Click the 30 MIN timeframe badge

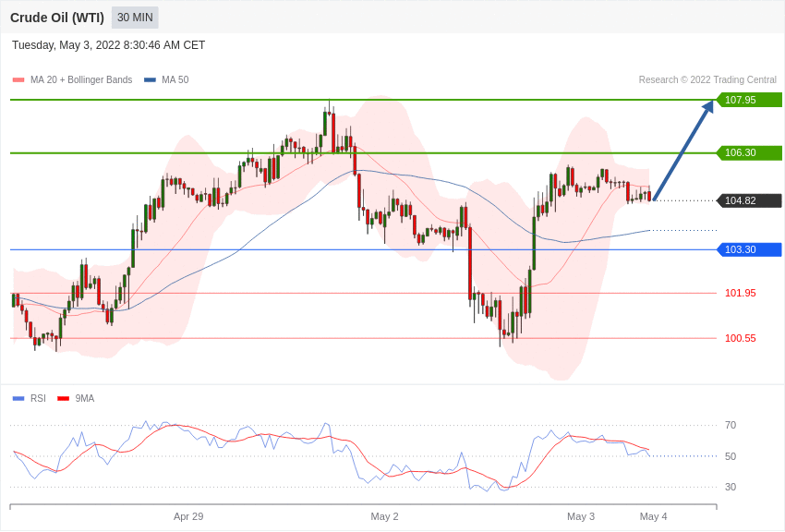pyautogui.click(x=135, y=18)
